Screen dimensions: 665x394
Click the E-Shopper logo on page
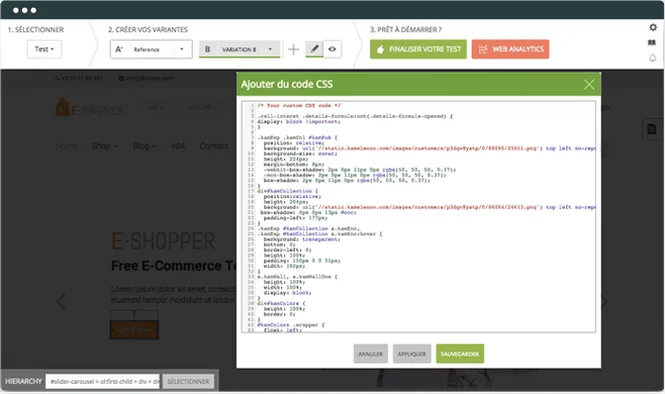(89, 108)
